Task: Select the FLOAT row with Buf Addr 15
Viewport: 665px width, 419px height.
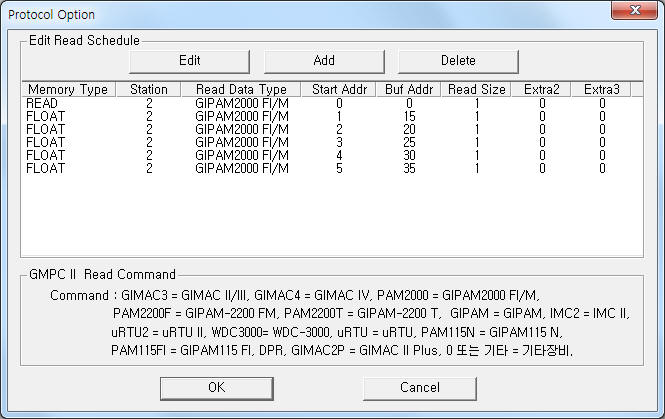Action: (327, 116)
